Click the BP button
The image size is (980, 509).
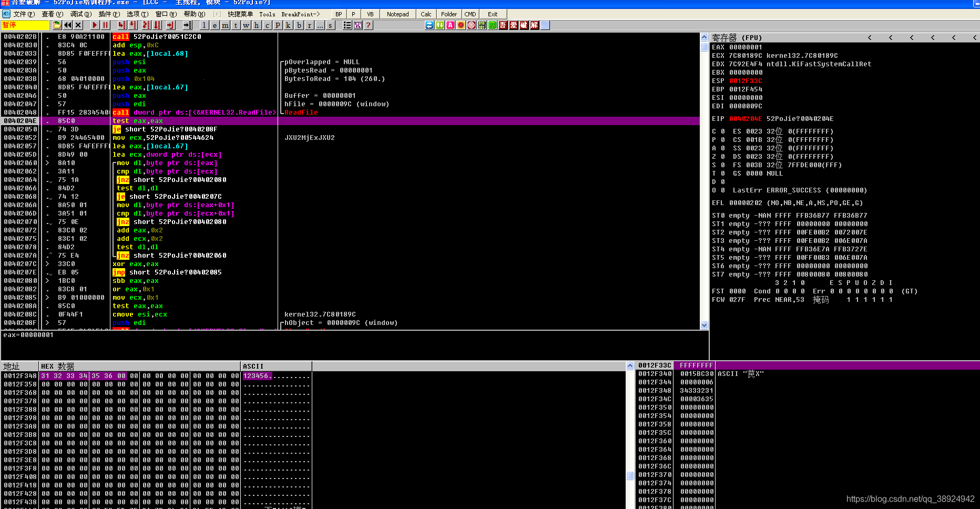click(339, 14)
